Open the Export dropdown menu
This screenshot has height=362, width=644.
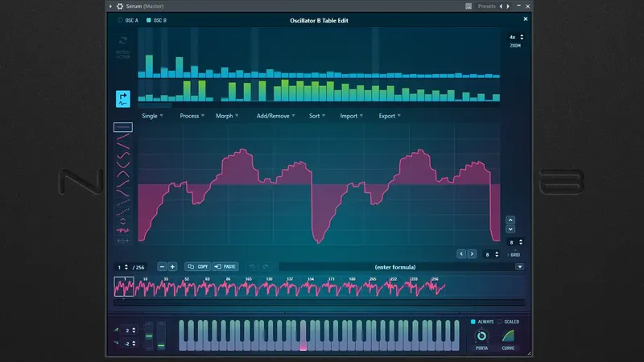click(x=390, y=116)
